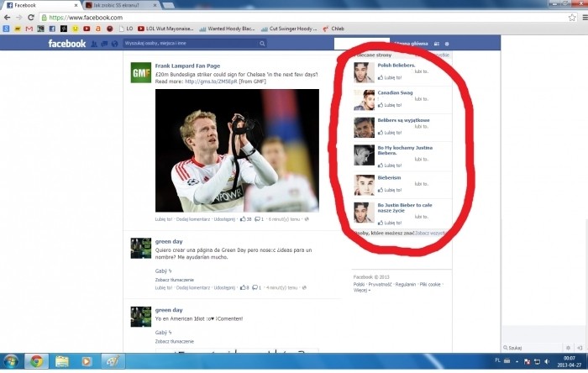Open the Frank Lampard Fan Page link

pyautogui.click(x=186, y=65)
